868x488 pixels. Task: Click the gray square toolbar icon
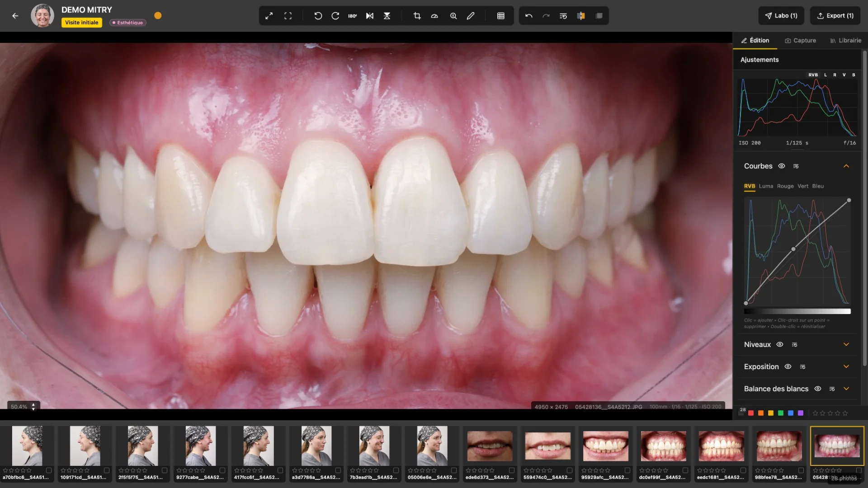click(599, 16)
